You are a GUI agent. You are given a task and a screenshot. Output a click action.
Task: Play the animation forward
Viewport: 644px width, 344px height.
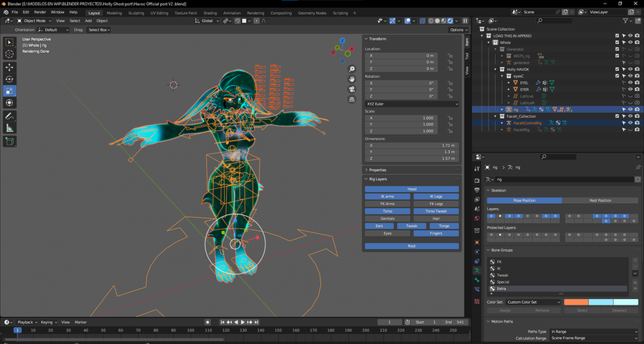(243, 323)
